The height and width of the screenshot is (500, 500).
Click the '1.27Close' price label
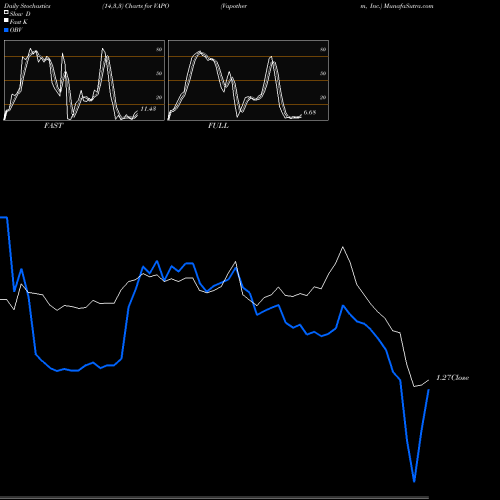[453, 378]
